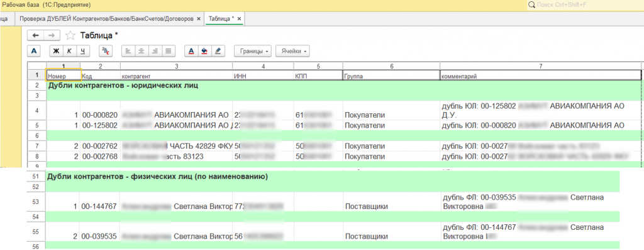This screenshot has width=644, height=250.
Task: Select column header 4
Action: 264,65
